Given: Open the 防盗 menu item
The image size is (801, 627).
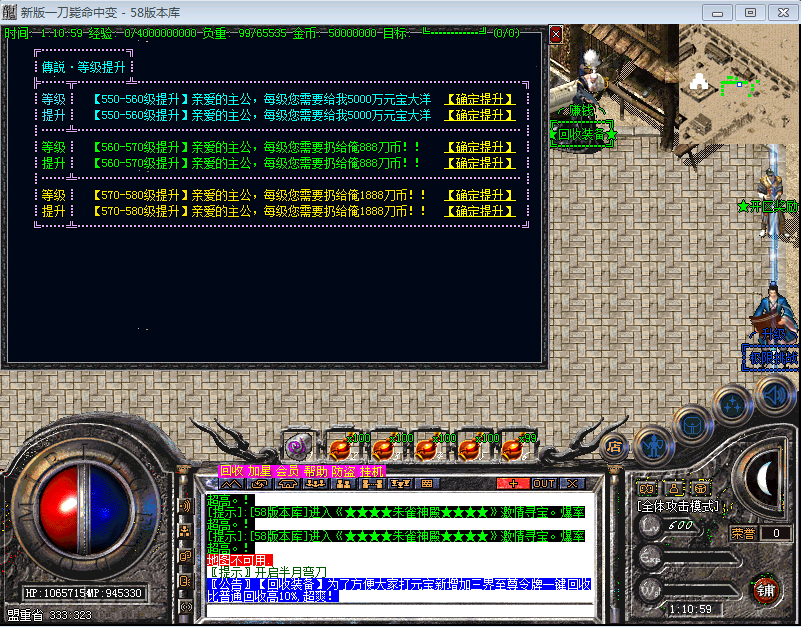Looking at the screenshot, I should pos(343,471).
